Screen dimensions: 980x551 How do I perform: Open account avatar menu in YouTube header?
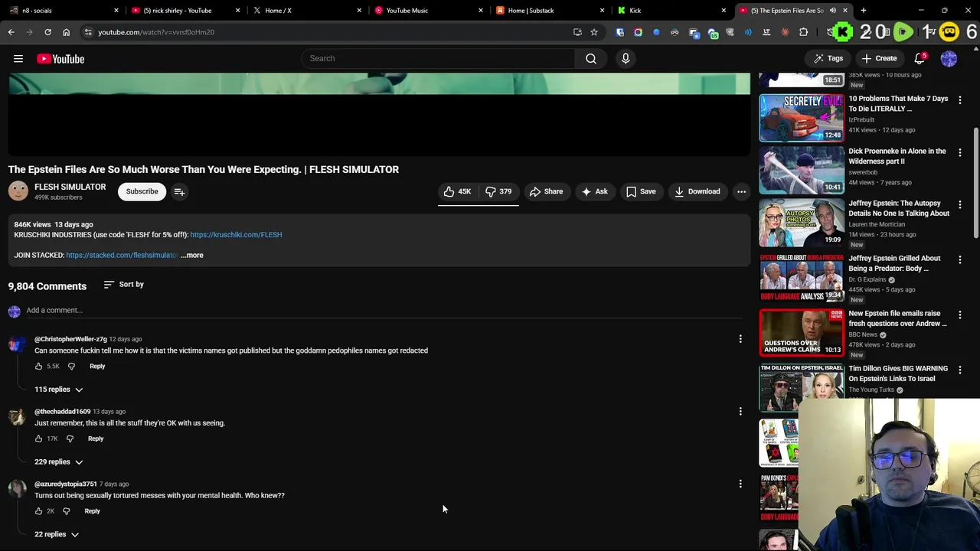point(949,59)
